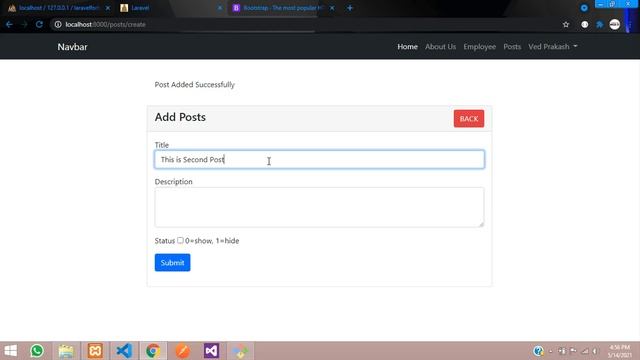Open the Extensions puzzle icon

tap(600, 24)
